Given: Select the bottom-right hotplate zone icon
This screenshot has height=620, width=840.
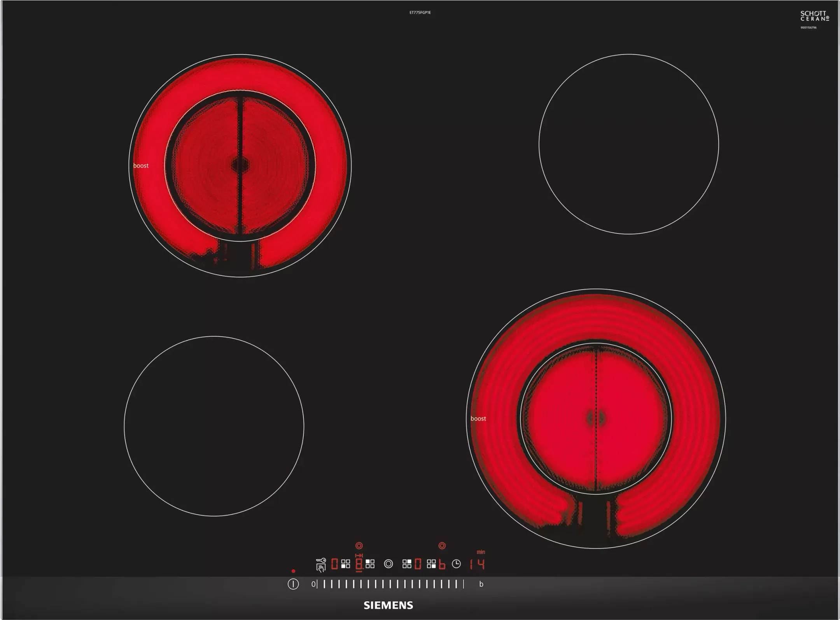Looking at the screenshot, I should tap(431, 564).
